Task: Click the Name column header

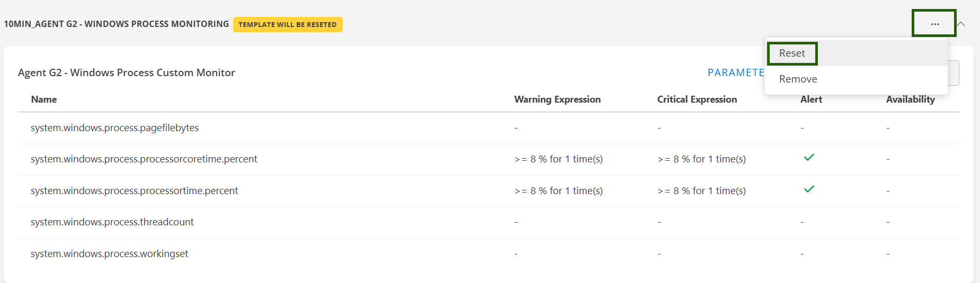Action: (x=44, y=99)
